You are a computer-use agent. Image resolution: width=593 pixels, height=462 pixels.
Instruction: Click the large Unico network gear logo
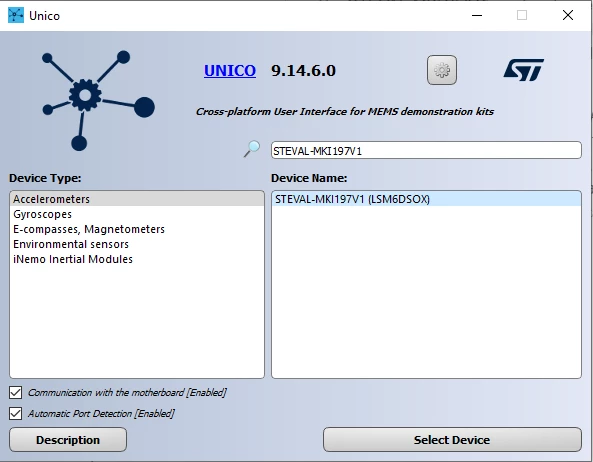click(x=98, y=100)
